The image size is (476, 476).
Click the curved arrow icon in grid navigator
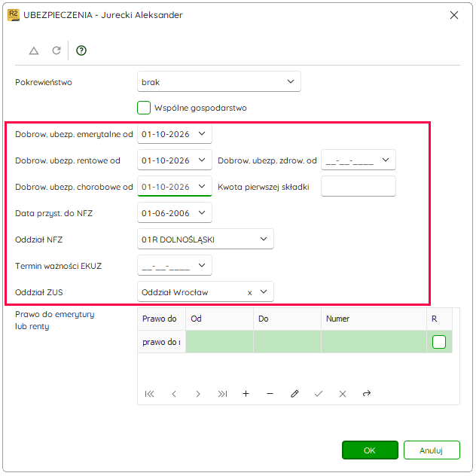pos(367,394)
